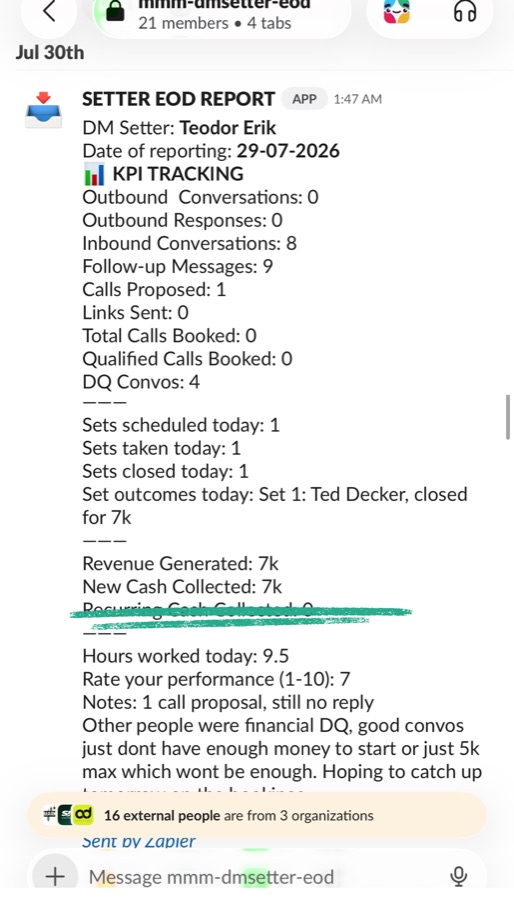Open the huddle headphones icon

click(x=465, y=11)
